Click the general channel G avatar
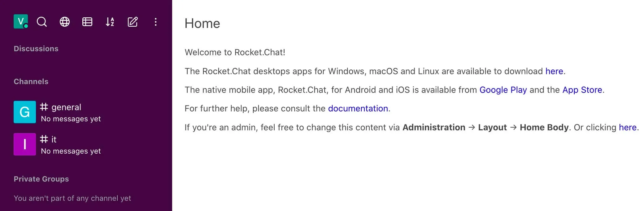The width and height of the screenshot is (644, 211). (x=25, y=112)
